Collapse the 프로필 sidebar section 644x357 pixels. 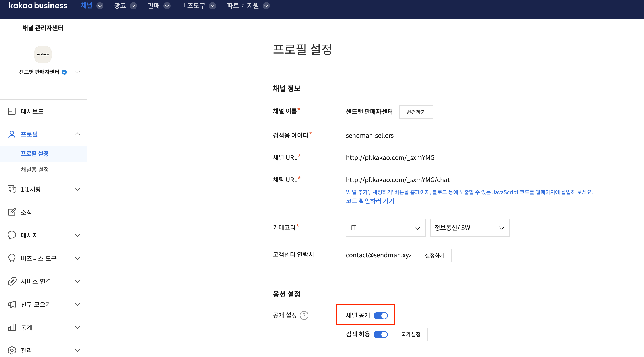[x=78, y=134]
